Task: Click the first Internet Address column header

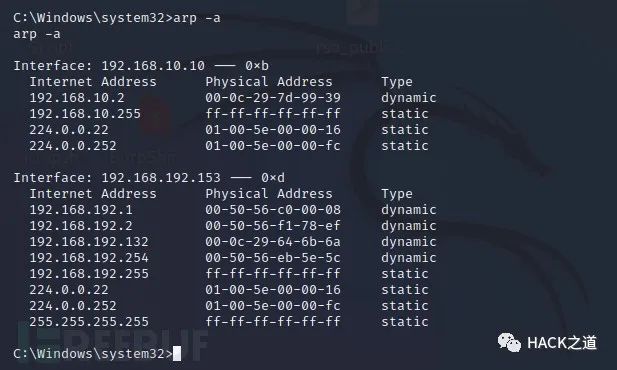Action: click(93, 82)
